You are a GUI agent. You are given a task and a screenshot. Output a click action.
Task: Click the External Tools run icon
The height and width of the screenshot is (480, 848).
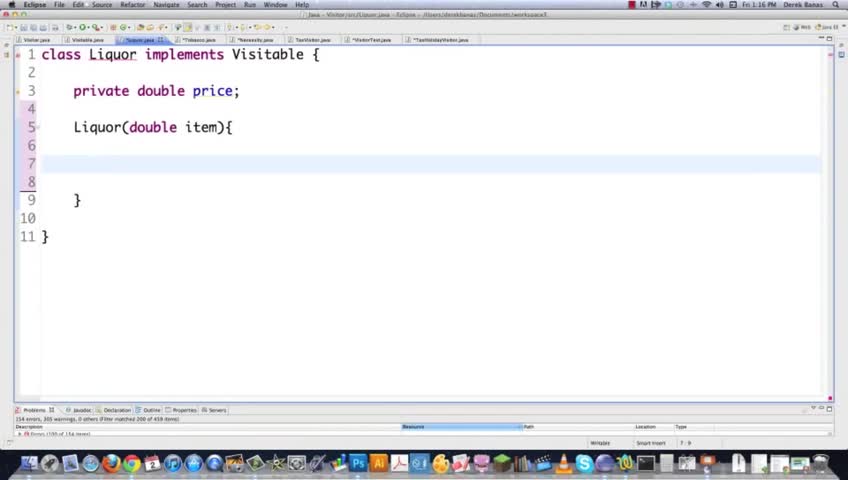pos(96,27)
